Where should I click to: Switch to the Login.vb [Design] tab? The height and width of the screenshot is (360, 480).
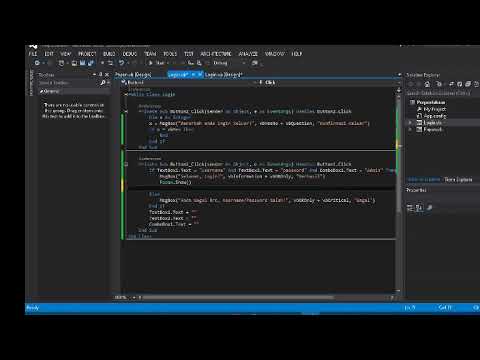pos(223,75)
